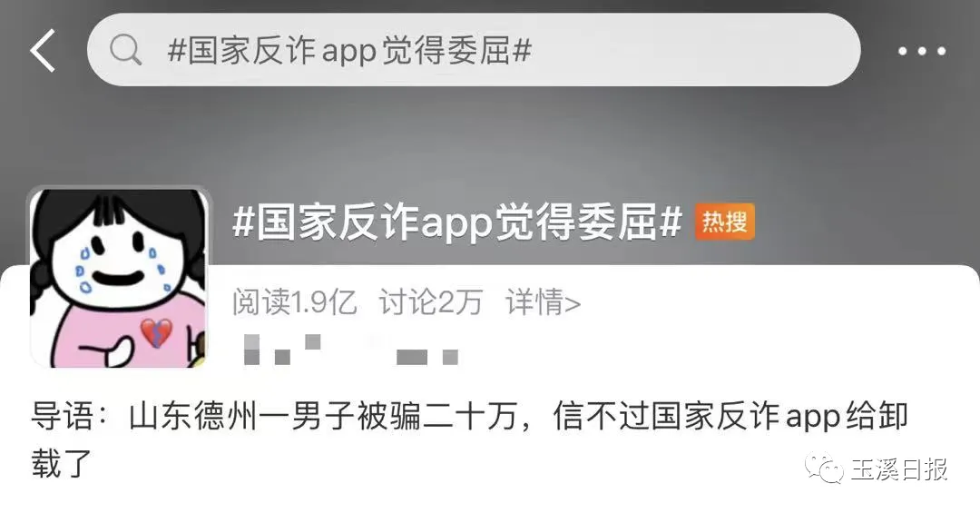The width and height of the screenshot is (980, 513).
Task: Open the 详情> details link
Action: (x=544, y=302)
